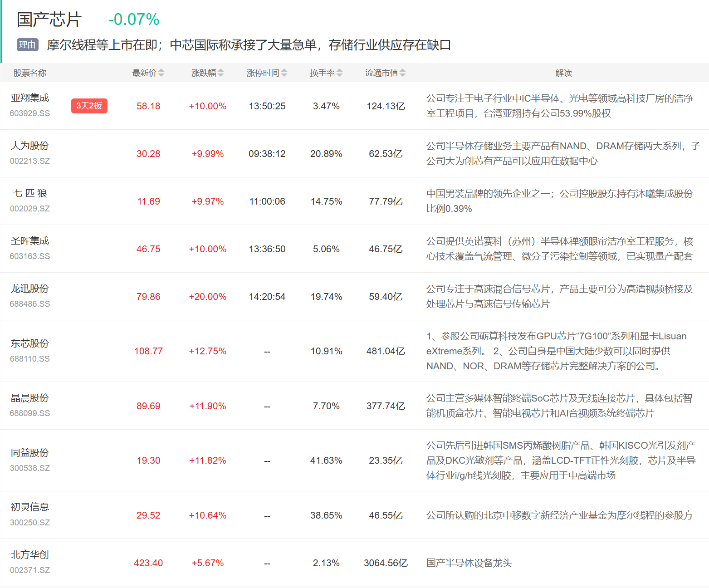Open stock 亚翔集成
This screenshot has height=588, width=709.
click(x=30, y=98)
